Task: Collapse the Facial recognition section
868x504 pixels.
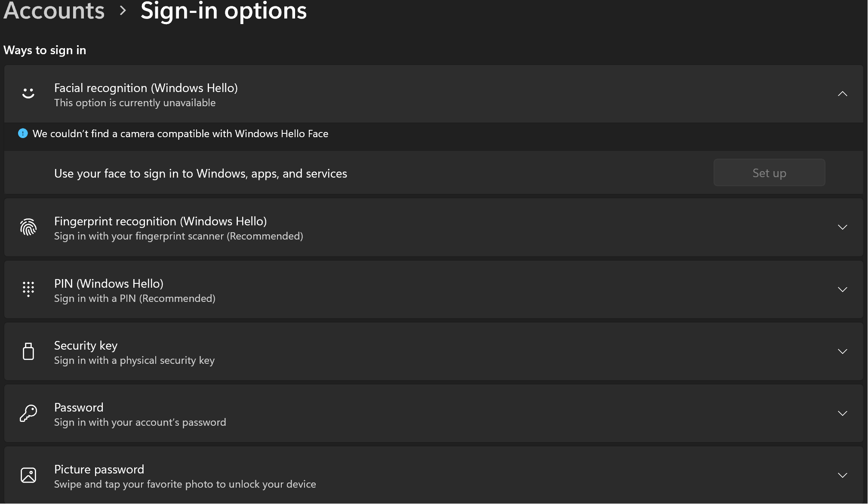Action: pyautogui.click(x=843, y=94)
